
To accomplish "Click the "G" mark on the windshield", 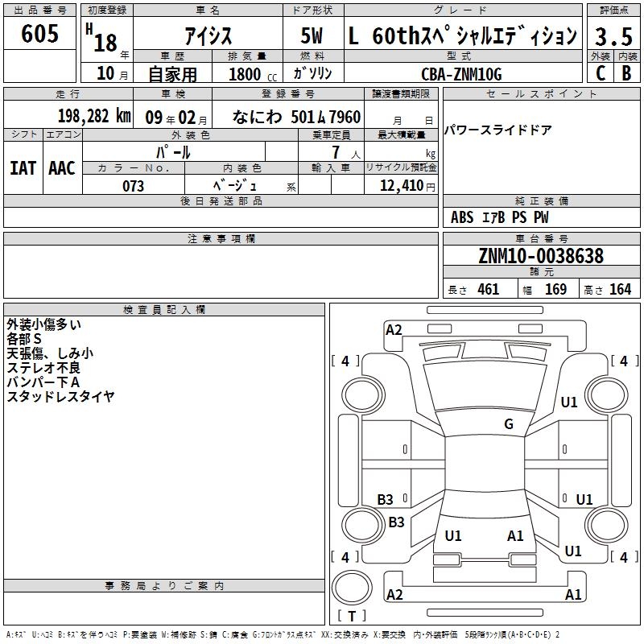I will 509,423.
